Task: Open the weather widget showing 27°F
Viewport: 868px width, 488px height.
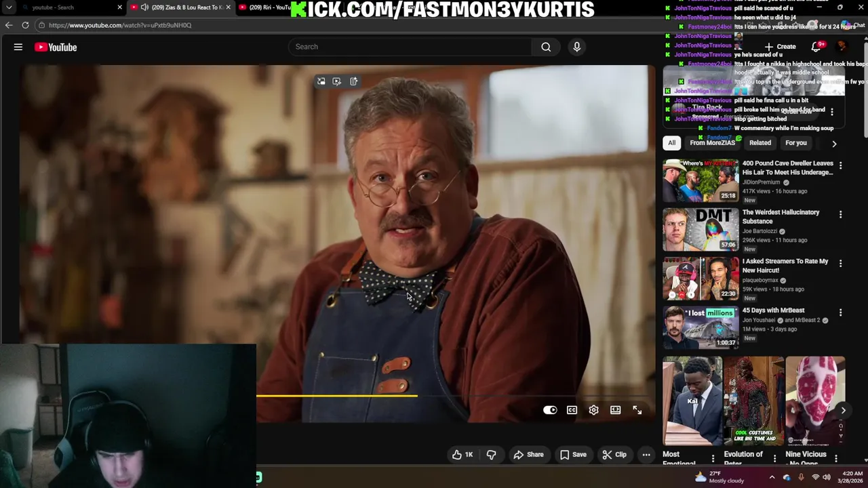Action: (719, 477)
